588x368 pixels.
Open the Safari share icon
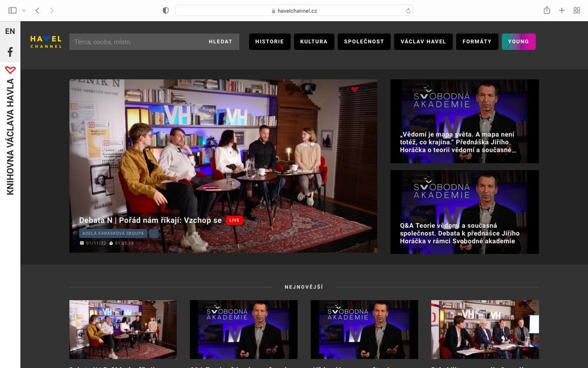click(547, 10)
